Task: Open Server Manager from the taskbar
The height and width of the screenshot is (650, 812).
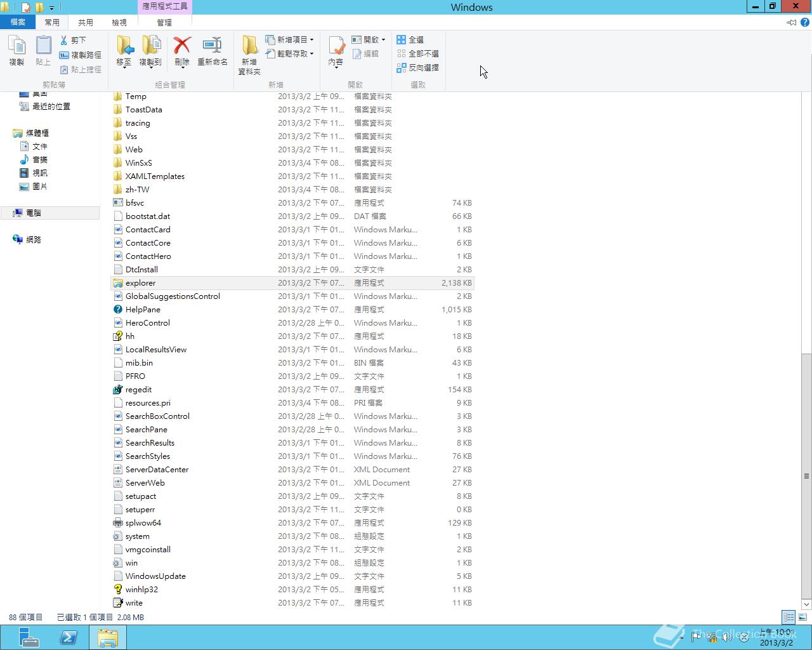Action: (29, 637)
